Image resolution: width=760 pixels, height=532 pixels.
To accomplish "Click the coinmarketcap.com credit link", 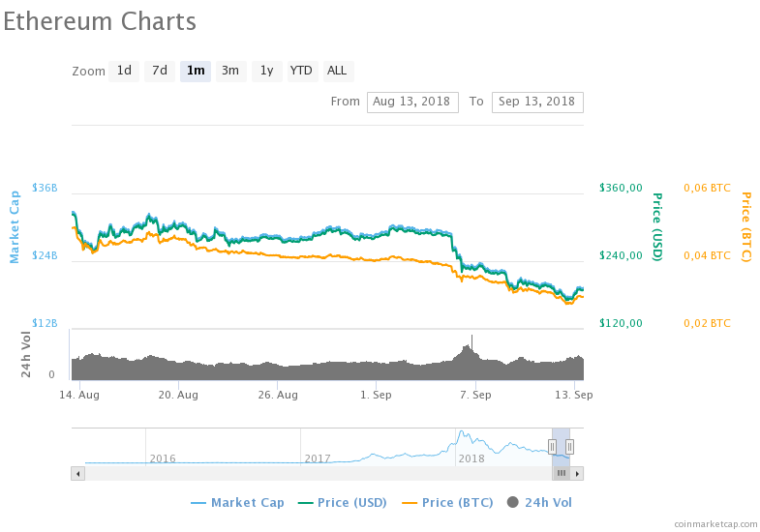I will point(715,524).
